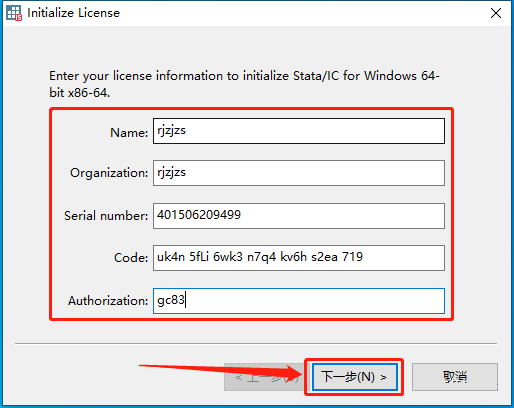This screenshot has height=408, width=514.
Task: Click the 'Serial number:' label
Action: pos(106,216)
